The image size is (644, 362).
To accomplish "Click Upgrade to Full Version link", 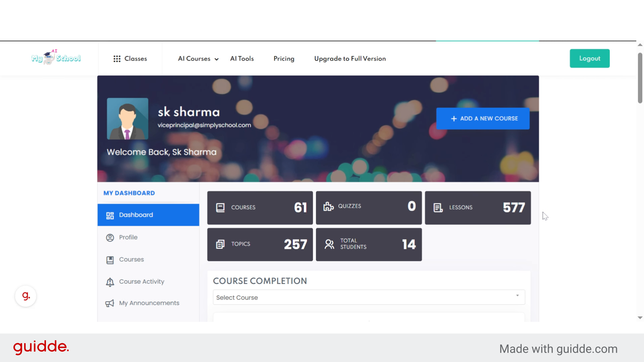I will coord(350,59).
